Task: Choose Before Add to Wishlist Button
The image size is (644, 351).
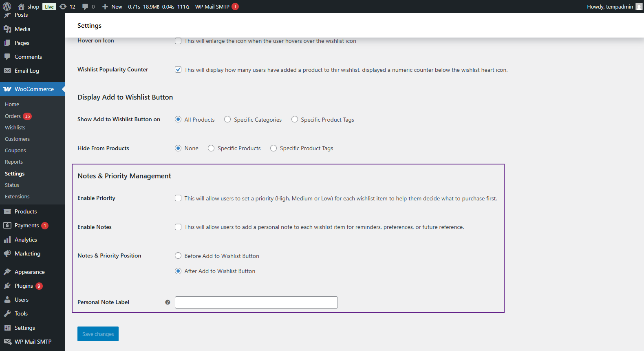Action: [x=178, y=256]
